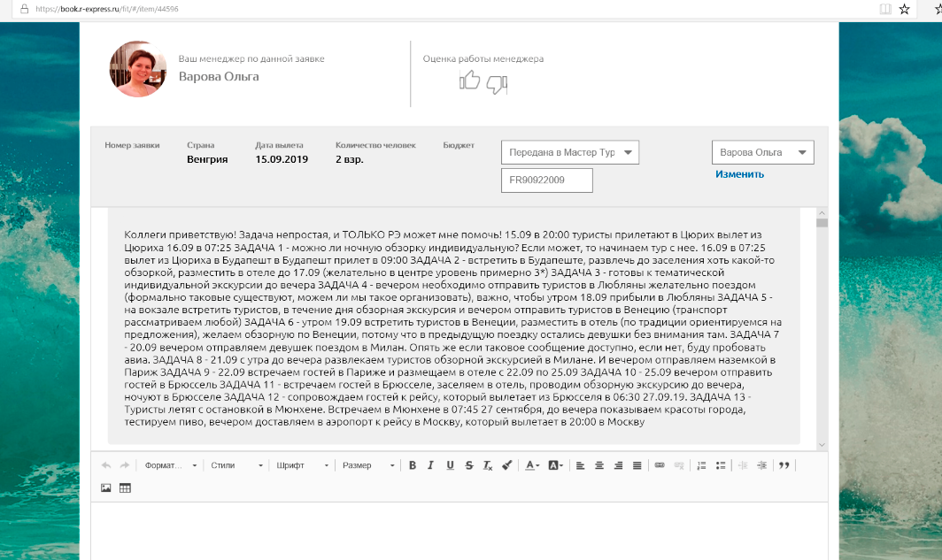
Task: Insert a numbered list
Action: pos(702,465)
